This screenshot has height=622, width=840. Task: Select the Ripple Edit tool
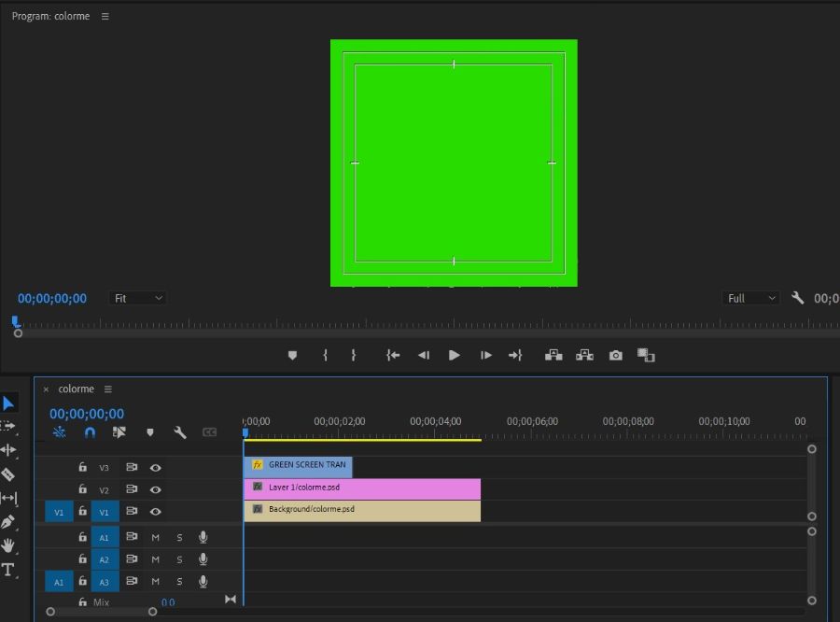pyautogui.click(x=8, y=450)
